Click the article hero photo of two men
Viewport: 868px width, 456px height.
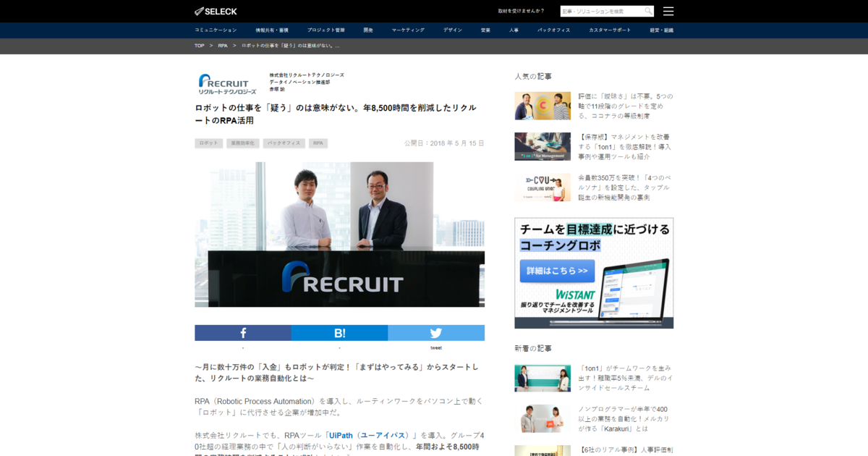(339, 235)
